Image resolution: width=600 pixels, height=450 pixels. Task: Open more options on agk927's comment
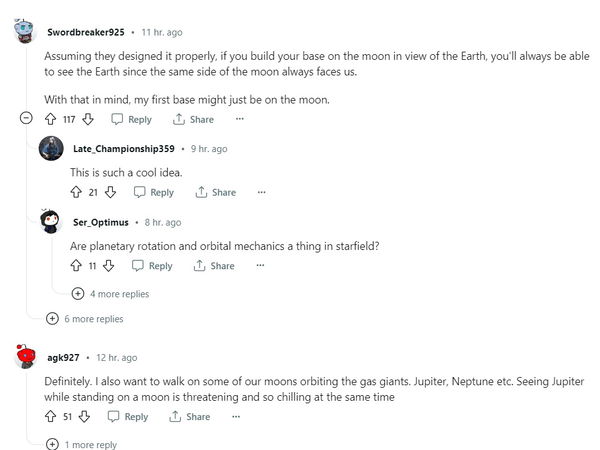pyautogui.click(x=236, y=416)
